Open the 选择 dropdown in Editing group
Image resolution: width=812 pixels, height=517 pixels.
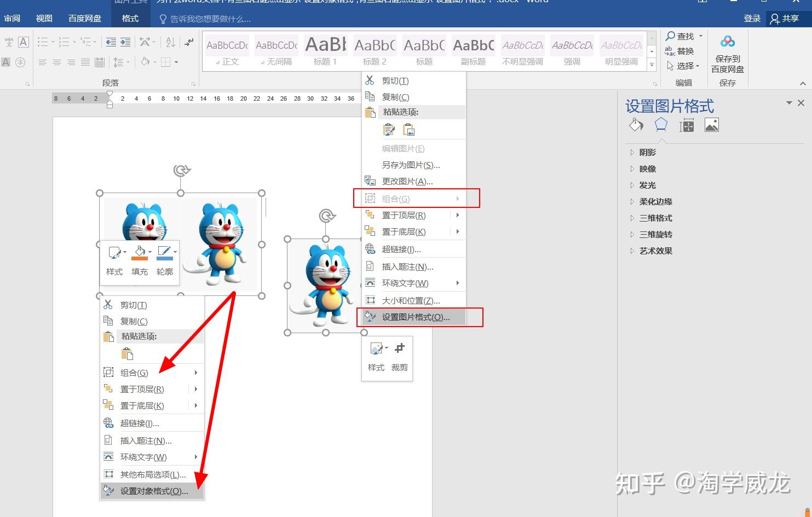683,66
